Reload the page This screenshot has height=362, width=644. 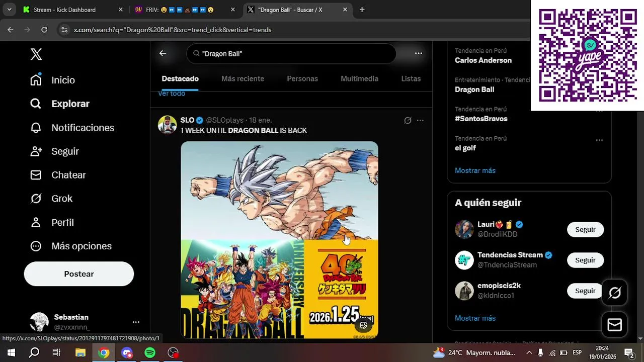(x=44, y=30)
